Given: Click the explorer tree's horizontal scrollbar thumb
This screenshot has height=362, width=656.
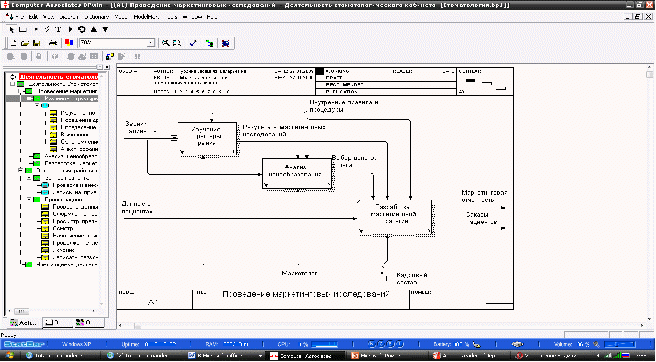Looking at the screenshot, I should [22, 312].
